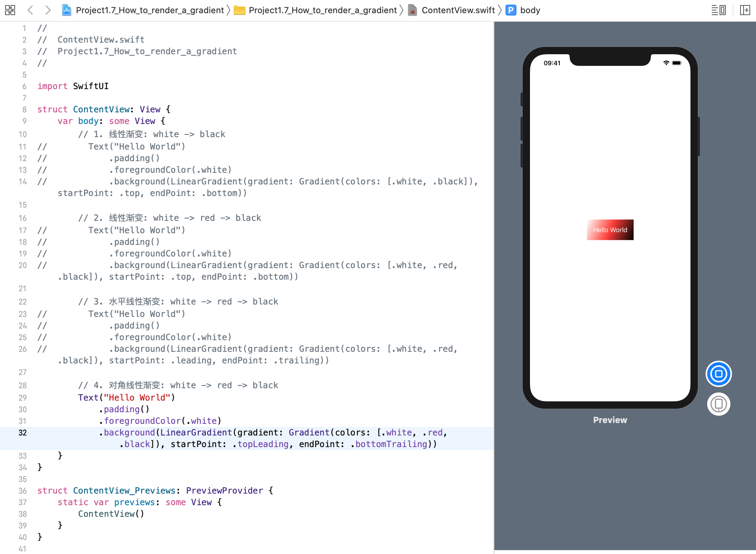This screenshot has width=756, height=554.
Task: Click 'ContentView_Previews' struct name
Action: click(x=124, y=490)
